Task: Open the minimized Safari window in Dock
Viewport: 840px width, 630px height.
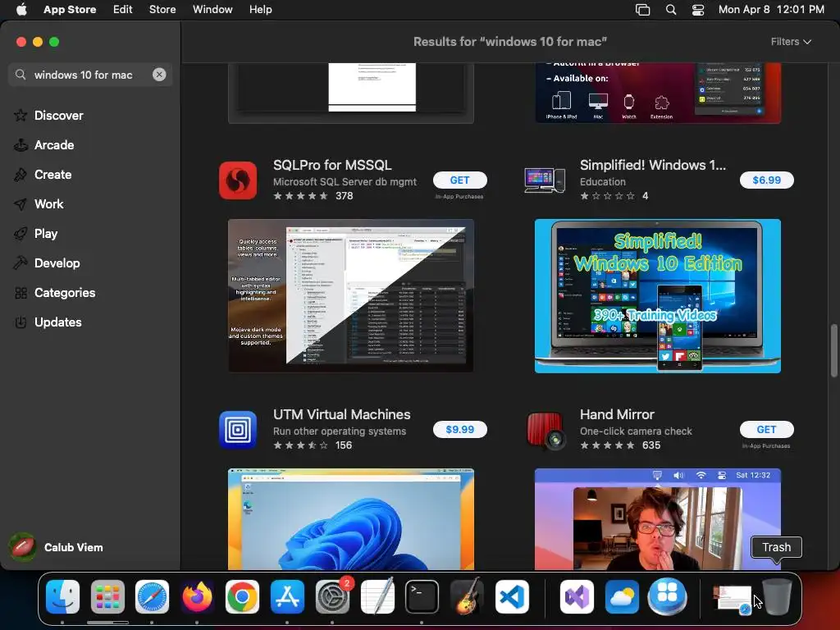Action: pos(733,598)
